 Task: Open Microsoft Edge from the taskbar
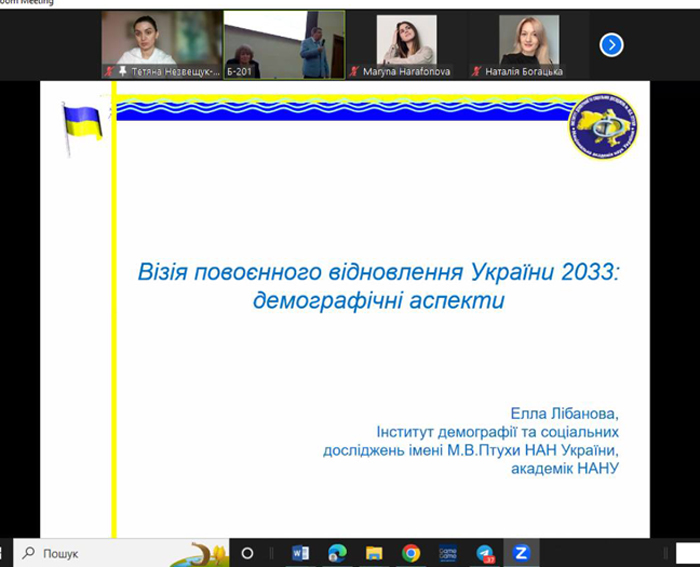[x=337, y=554]
